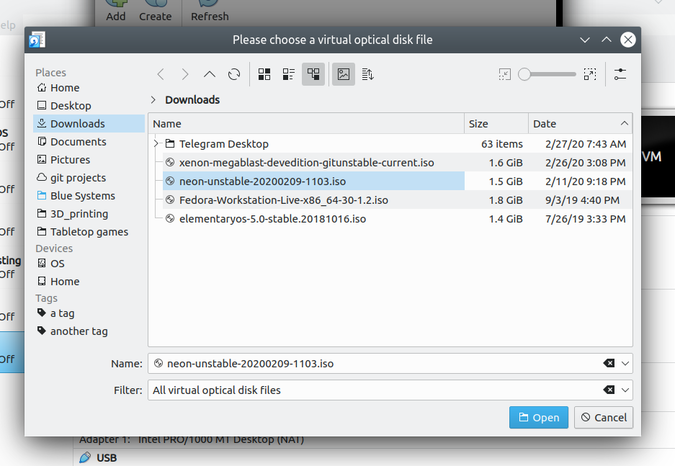Switch to icon view mode
Screen dimensions: 675x466
(265, 74)
